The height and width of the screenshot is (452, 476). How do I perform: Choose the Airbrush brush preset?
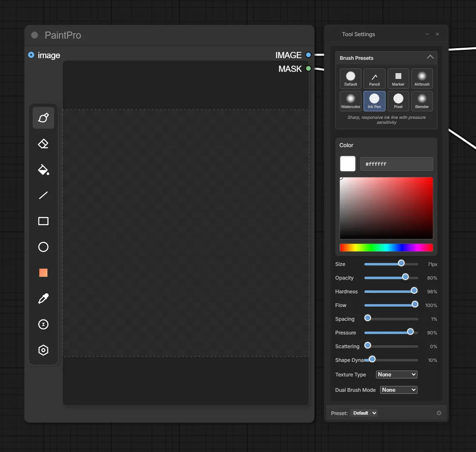(422, 79)
